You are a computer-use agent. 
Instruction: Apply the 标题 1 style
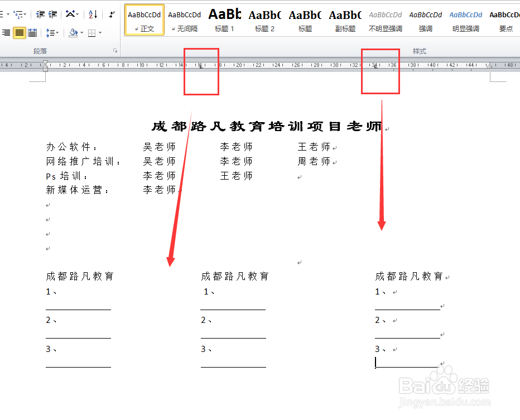tap(225, 20)
